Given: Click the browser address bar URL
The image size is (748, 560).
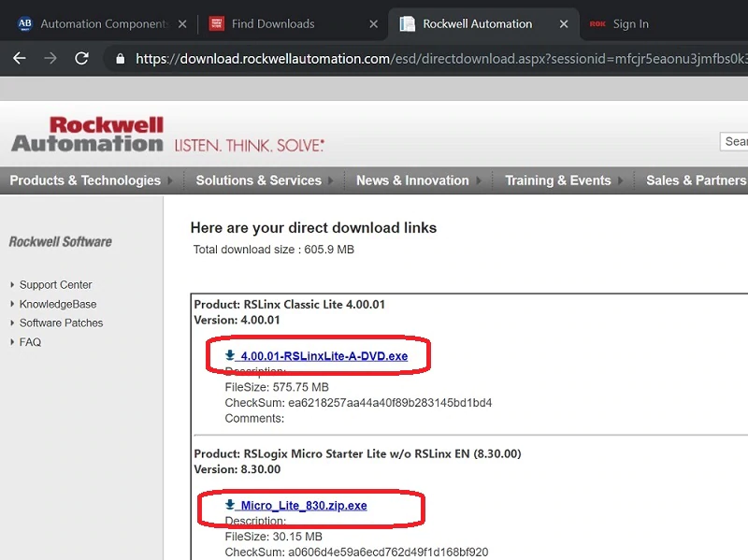Looking at the screenshot, I should pyautogui.click(x=441, y=59).
